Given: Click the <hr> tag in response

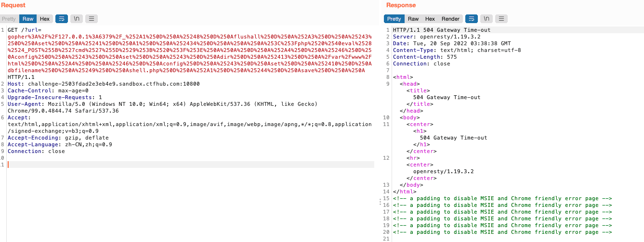Looking at the screenshot, I should click(413, 158).
